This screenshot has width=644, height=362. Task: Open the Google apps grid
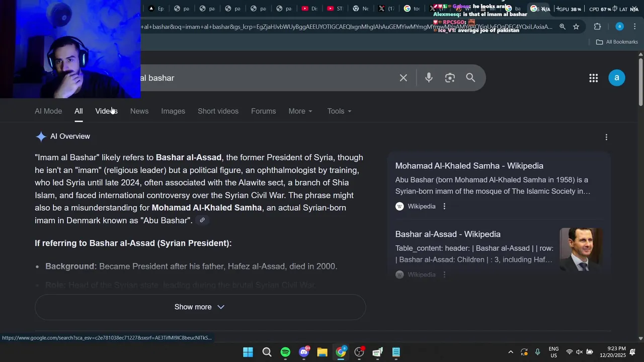[x=594, y=78]
